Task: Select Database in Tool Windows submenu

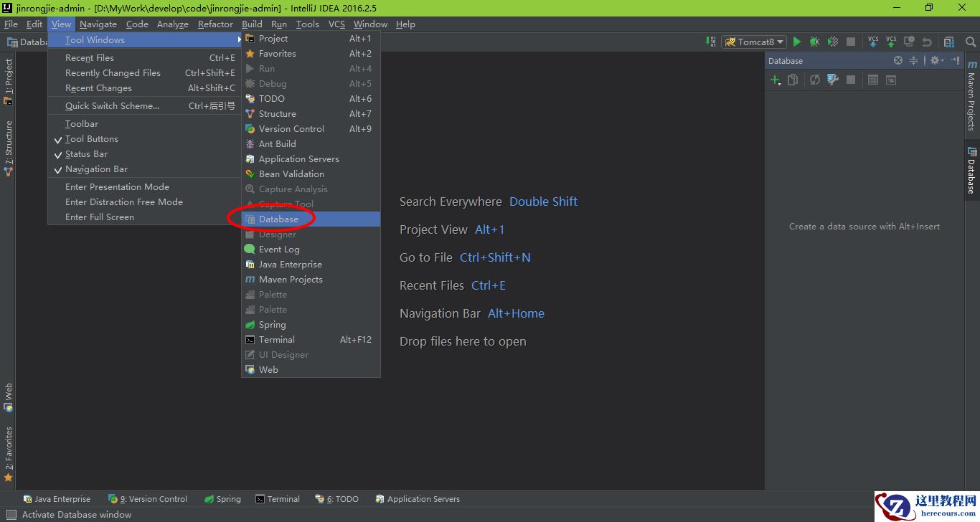Action: (x=278, y=219)
